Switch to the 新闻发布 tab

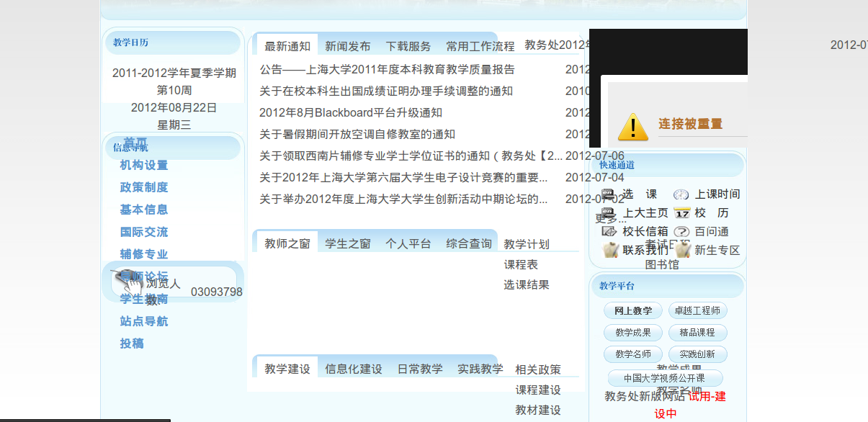[x=348, y=46]
